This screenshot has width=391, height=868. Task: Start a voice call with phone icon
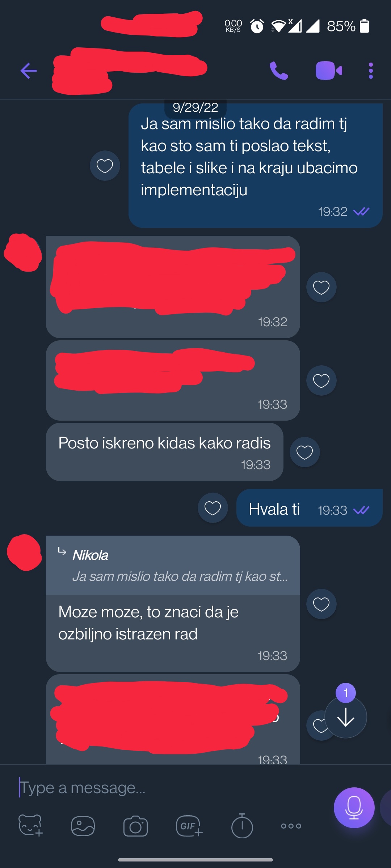279,71
